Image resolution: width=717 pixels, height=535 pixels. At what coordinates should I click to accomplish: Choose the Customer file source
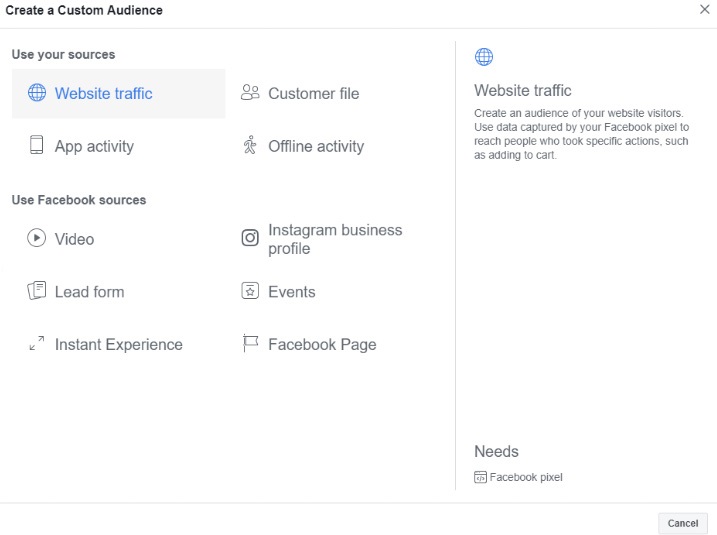[314, 93]
